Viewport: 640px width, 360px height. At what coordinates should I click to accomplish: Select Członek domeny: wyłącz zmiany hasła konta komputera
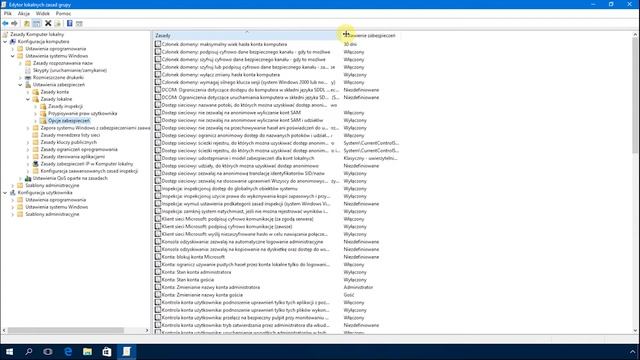click(221, 75)
